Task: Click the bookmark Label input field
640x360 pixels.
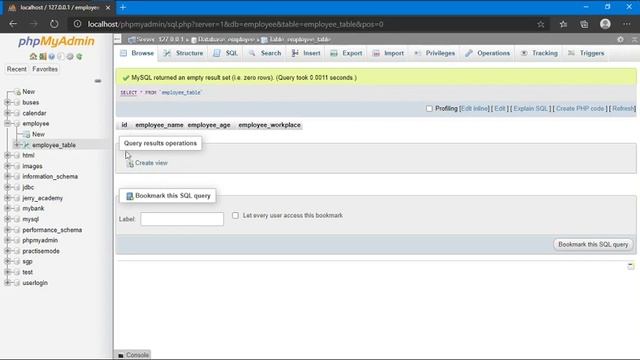Action: pos(182,219)
